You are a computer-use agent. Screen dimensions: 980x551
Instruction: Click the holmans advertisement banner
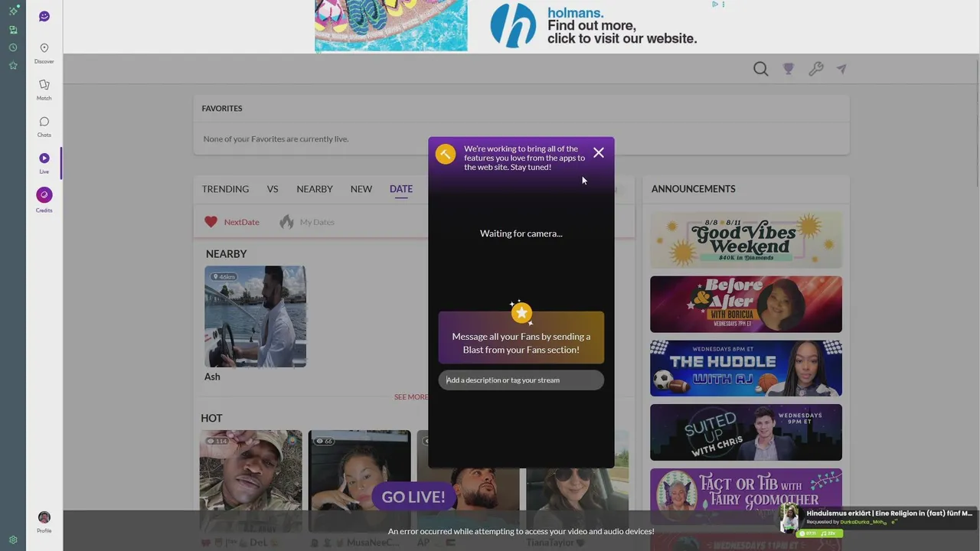521,26
